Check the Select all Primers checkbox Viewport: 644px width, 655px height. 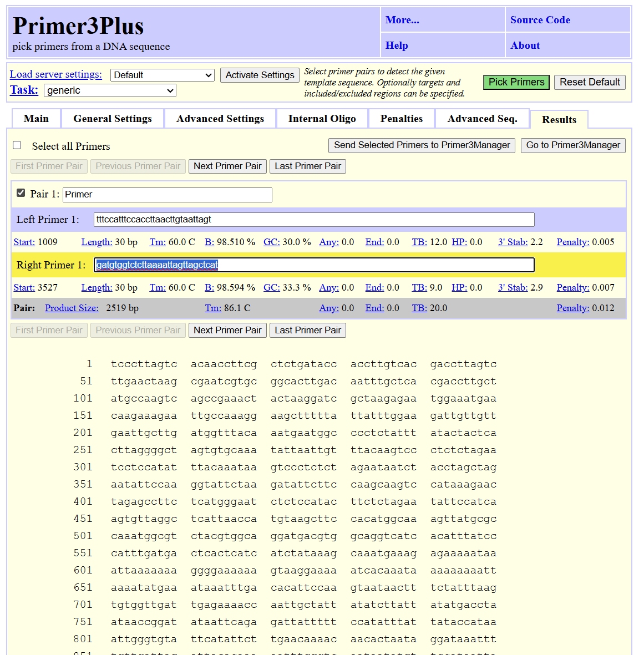point(17,145)
